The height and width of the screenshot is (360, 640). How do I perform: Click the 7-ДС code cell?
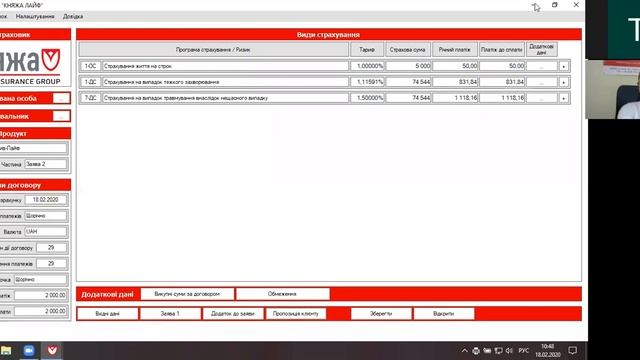90,98
